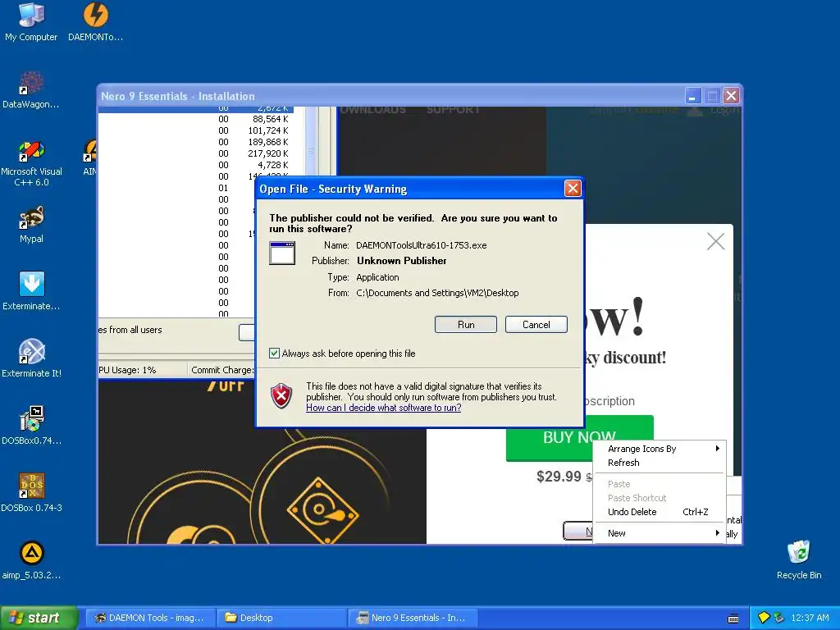The image size is (840, 630).
Task: Select the DOSBox 0.74-3 shortcut icon
Action: pyautogui.click(x=31, y=493)
